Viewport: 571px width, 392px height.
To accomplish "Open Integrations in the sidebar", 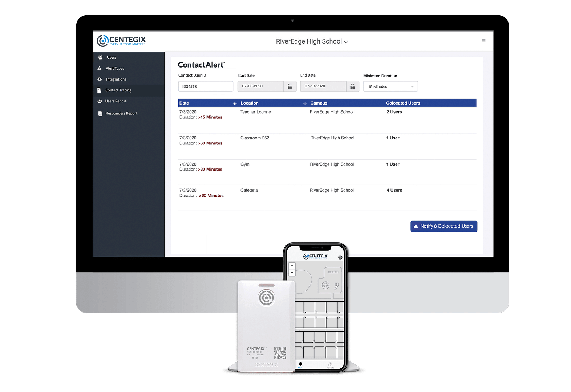I will [x=129, y=79].
